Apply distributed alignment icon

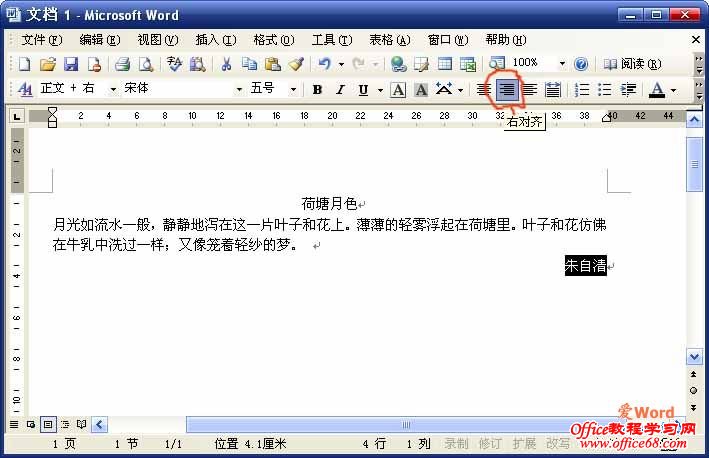click(553, 89)
